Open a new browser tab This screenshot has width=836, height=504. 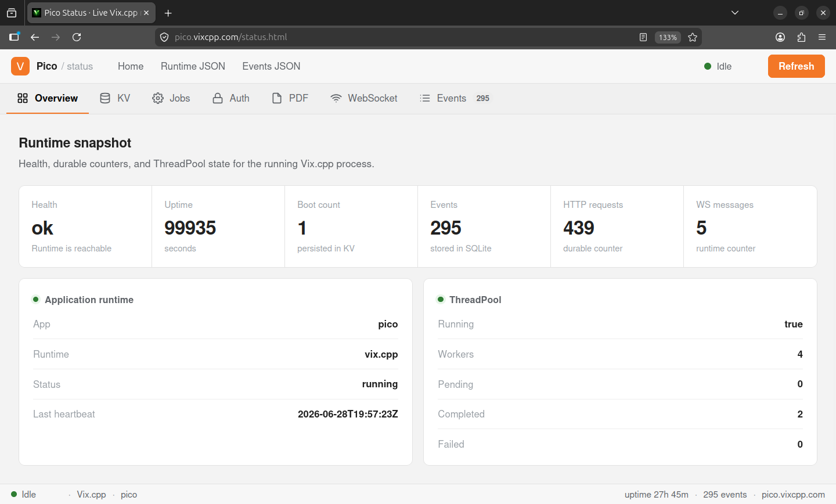168,13
